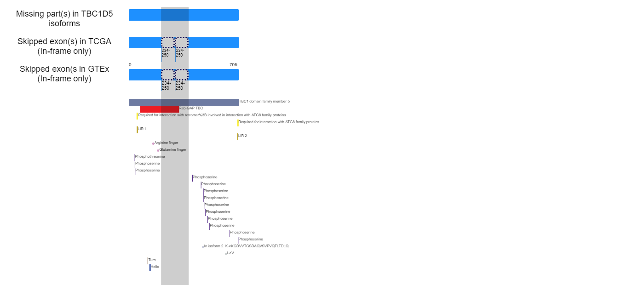Click the first dotted skipped exon in TCGA

[x=168, y=42]
